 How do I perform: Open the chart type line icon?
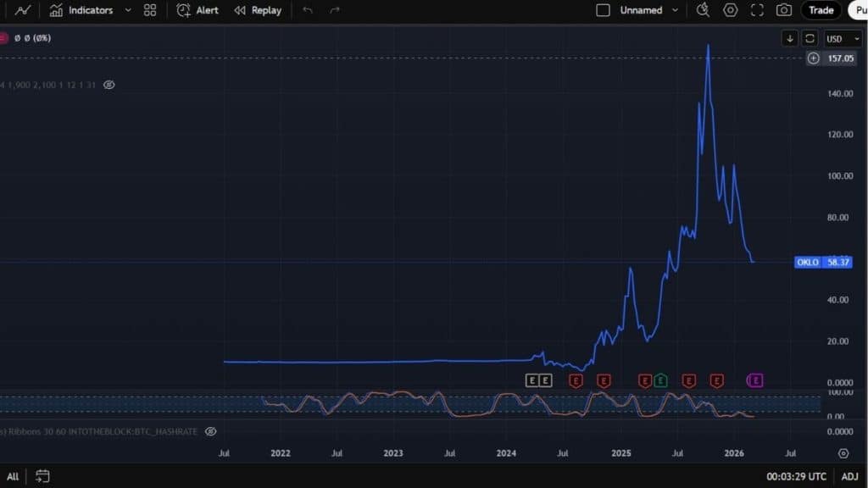point(23,10)
